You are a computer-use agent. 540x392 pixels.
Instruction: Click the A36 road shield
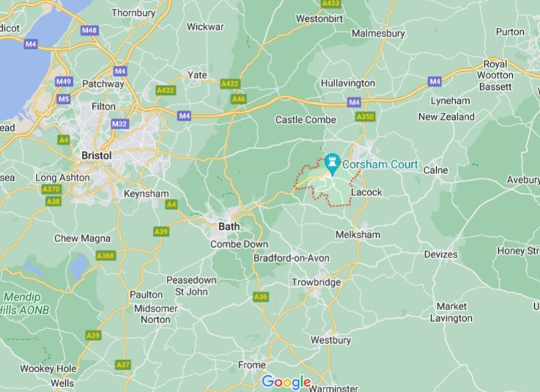260,297
